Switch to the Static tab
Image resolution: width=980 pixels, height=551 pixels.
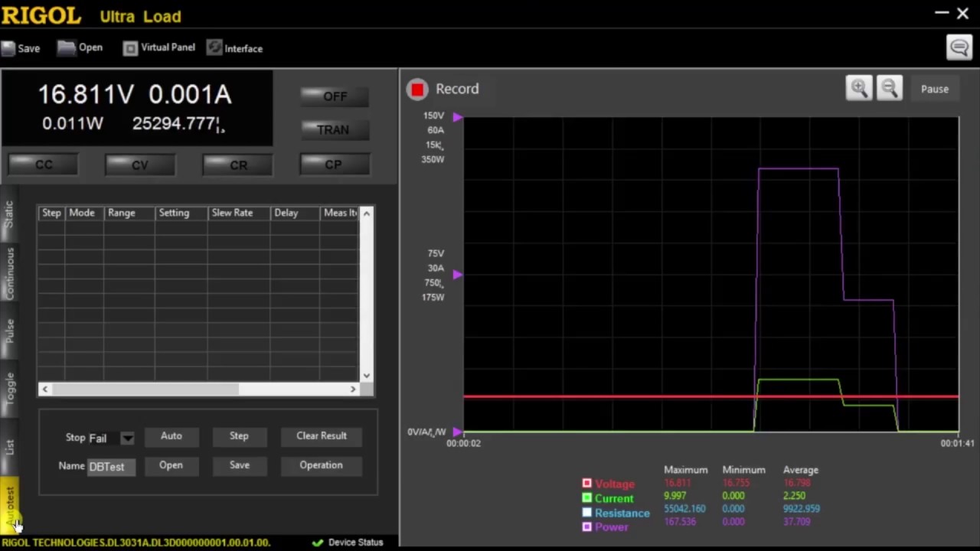[x=9, y=214]
